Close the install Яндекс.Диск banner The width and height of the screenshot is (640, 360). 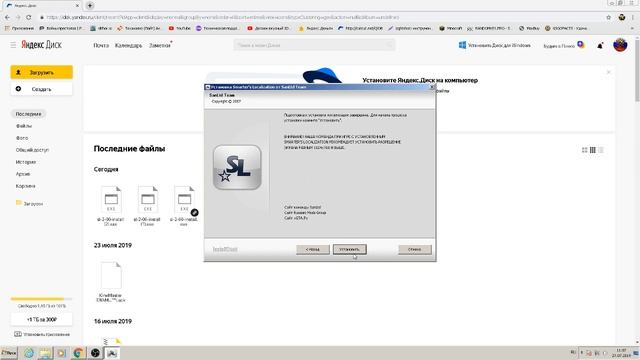pyautogui.click(x=608, y=72)
